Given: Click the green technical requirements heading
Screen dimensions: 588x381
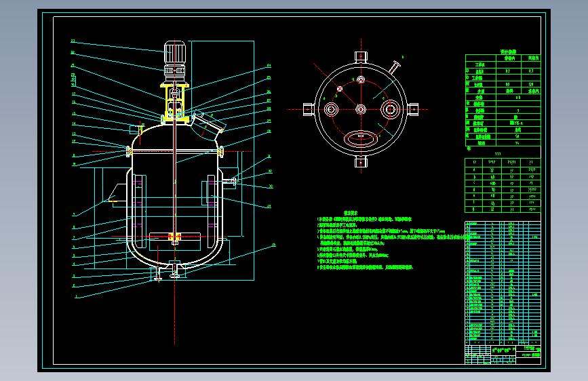Looking at the screenshot, I should coord(351,213).
